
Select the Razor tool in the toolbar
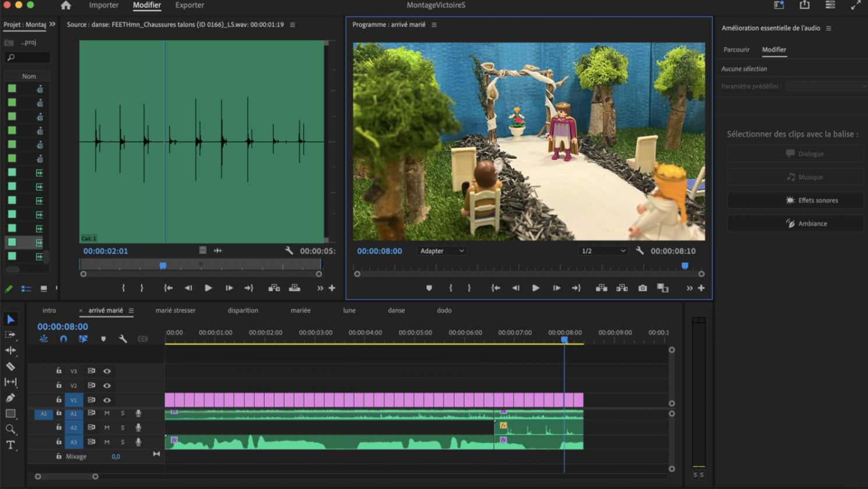[x=10, y=366]
